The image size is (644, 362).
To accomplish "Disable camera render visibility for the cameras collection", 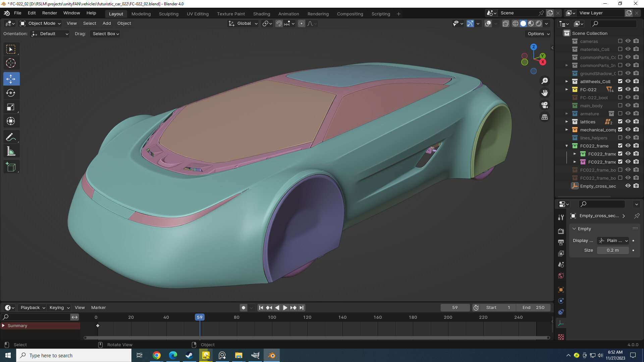I will [x=636, y=41].
